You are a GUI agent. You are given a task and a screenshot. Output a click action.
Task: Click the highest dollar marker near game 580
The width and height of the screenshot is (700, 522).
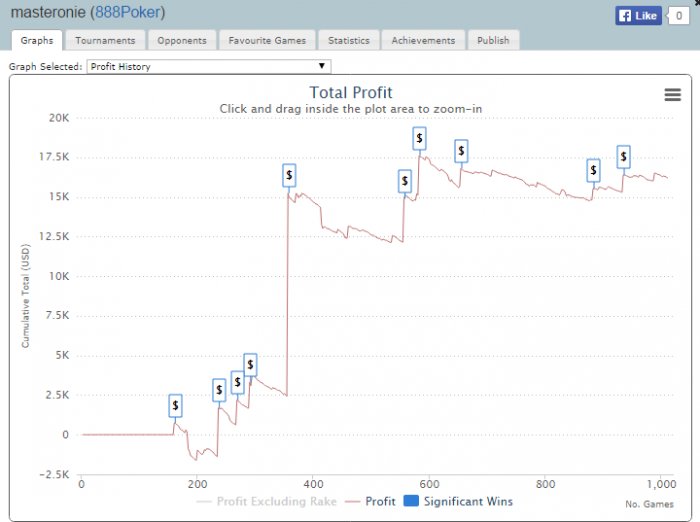(x=420, y=138)
